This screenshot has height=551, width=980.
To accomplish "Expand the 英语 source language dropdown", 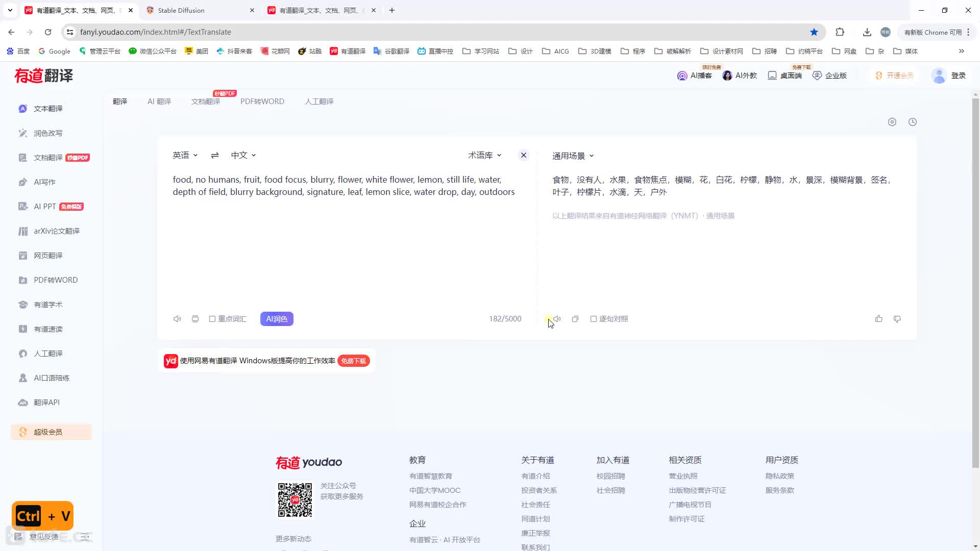I will (x=185, y=155).
